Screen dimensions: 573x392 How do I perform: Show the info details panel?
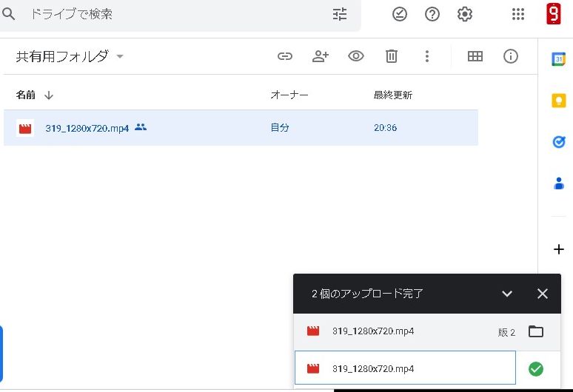511,56
